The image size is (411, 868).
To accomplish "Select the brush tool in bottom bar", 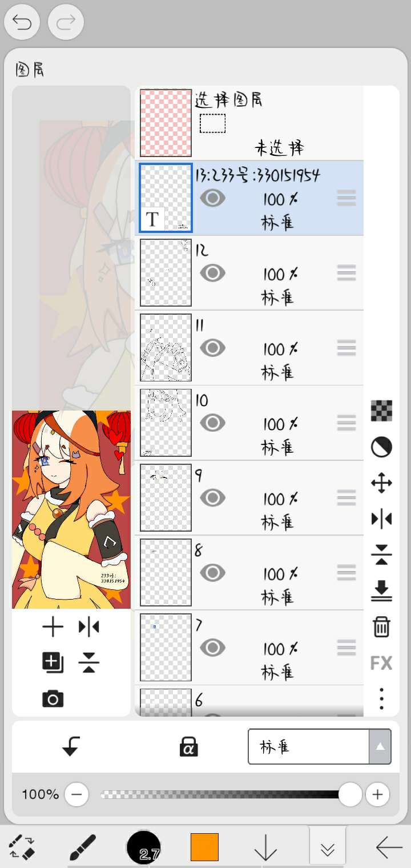I will pyautogui.click(x=83, y=847).
